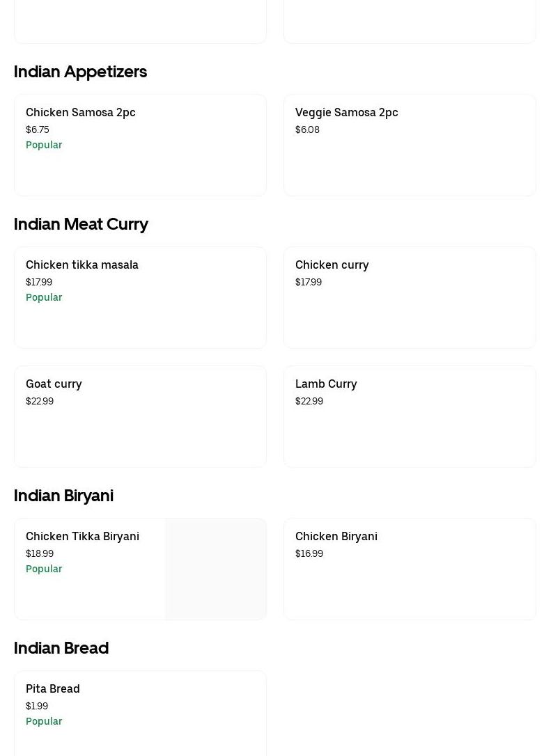This screenshot has width=560, height=756.
Task: Click the $22.99 price under Goat curry
Action: (40, 401)
